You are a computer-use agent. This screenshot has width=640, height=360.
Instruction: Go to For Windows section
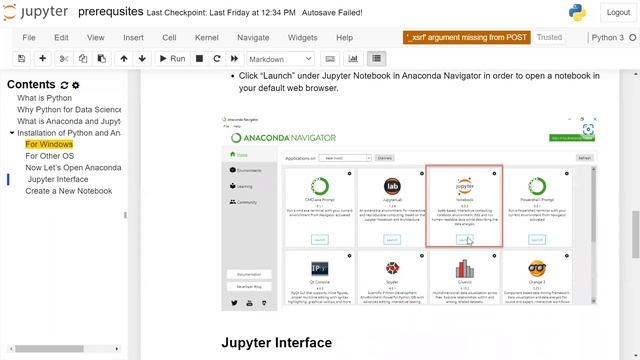coord(49,144)
